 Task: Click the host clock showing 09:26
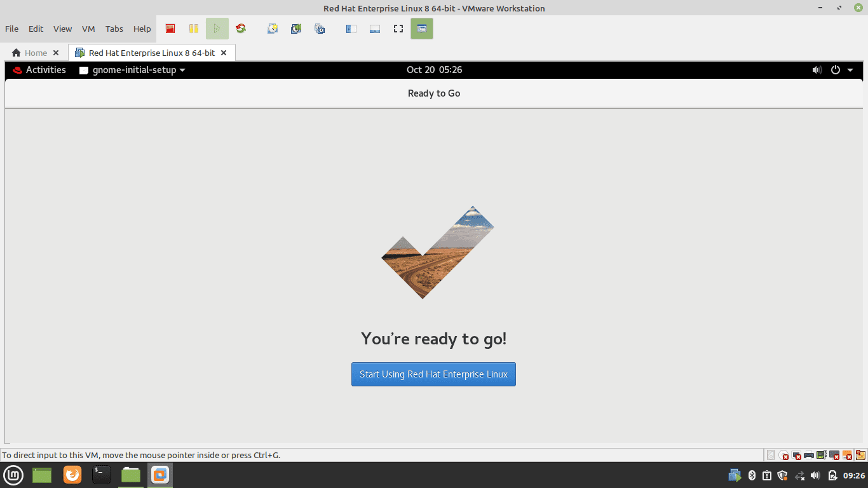point(854,475)
